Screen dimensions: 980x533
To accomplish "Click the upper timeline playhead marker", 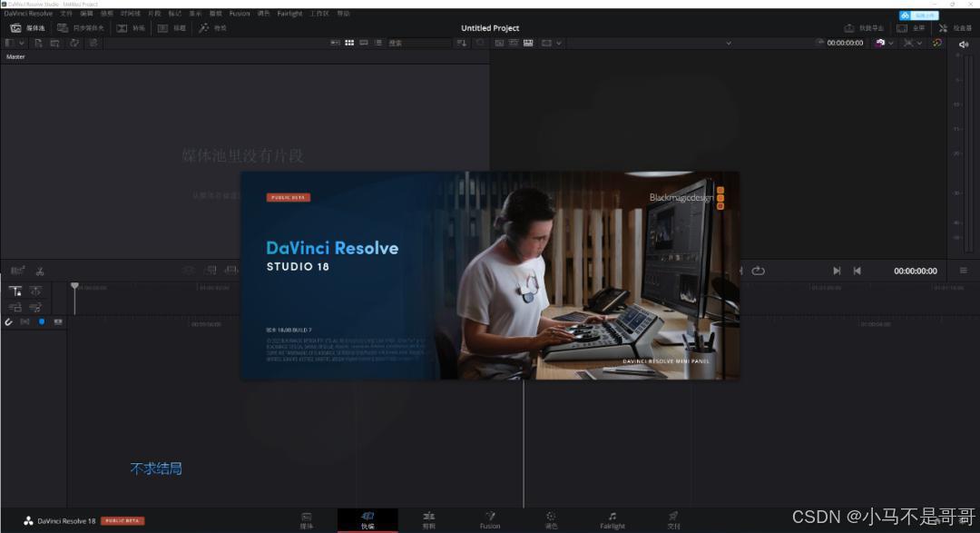I will pos(74,287).
